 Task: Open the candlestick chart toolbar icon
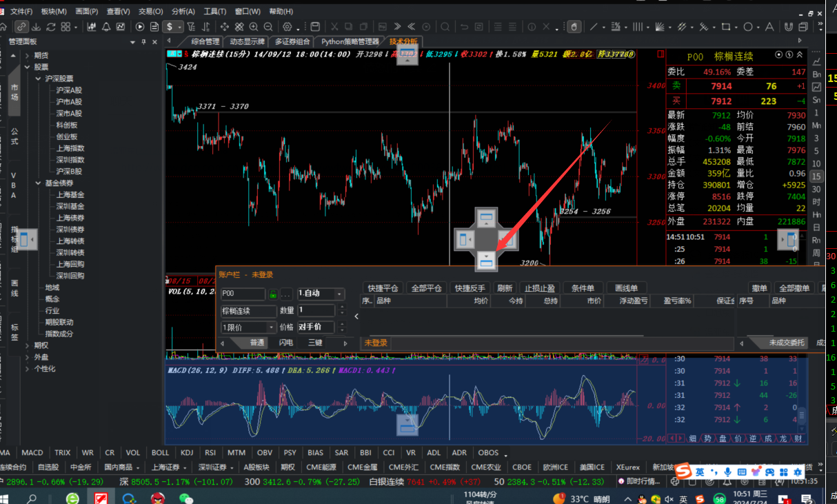point(92,27)
